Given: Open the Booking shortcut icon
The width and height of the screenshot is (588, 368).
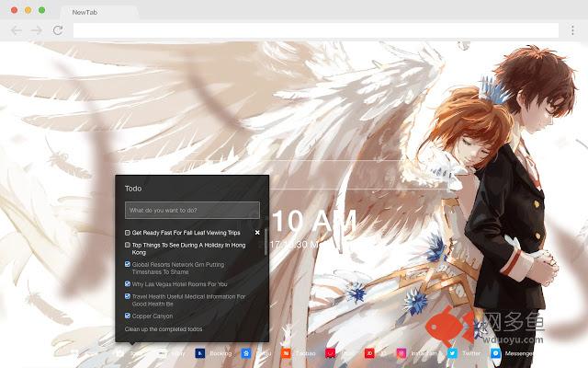Looking at the screenshot, I should pos(199,352).
